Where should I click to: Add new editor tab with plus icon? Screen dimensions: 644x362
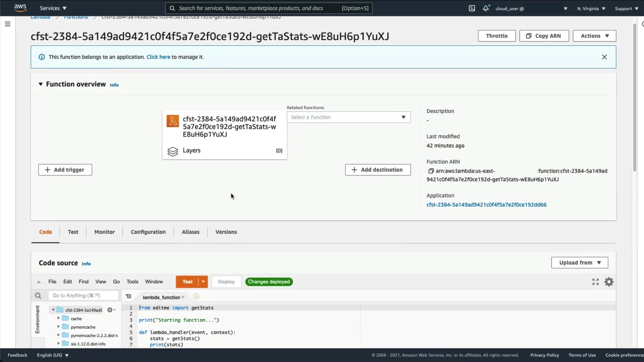pyautogui.click(x=197, y=296)
